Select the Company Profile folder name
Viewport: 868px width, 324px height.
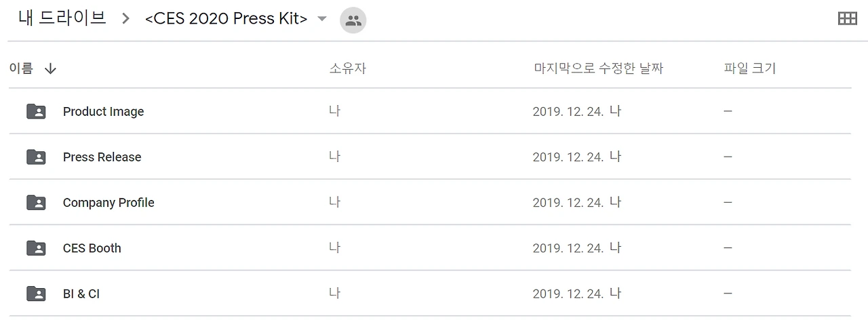pyautogui.click(x=108, y=202)
